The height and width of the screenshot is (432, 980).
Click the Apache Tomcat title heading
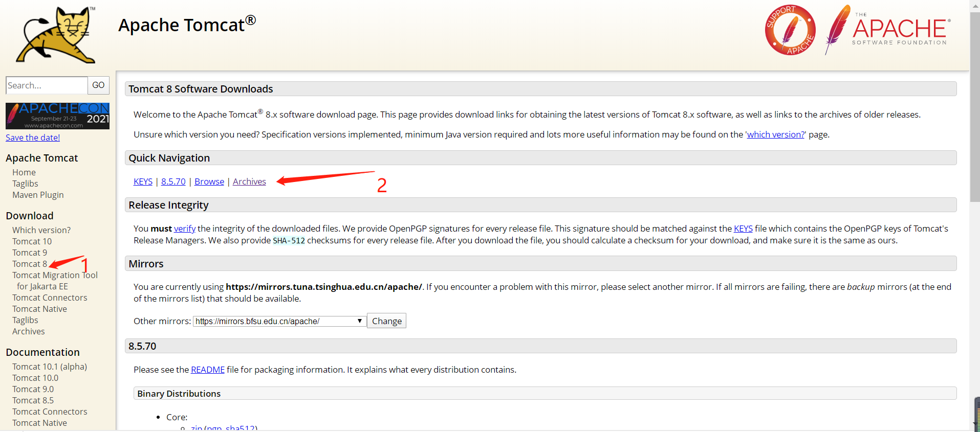(x=187, y=25)
